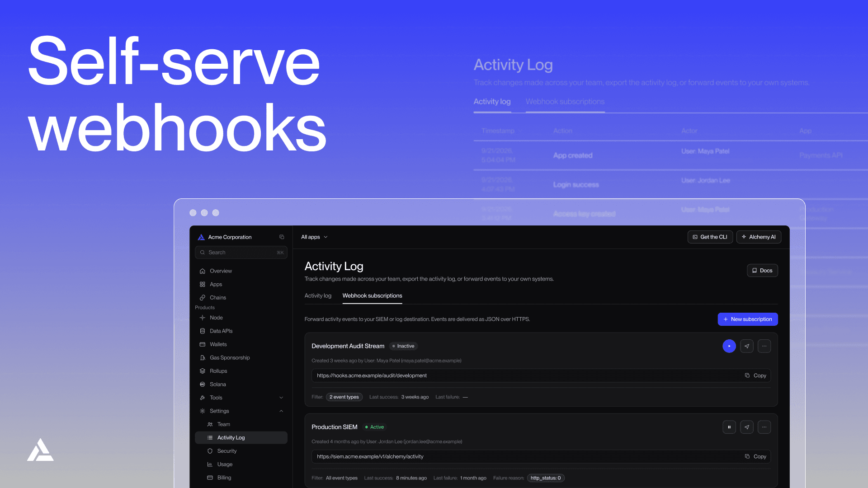
Task: Click the copy icon beside Acme Corporation
Action: [282, 237]
